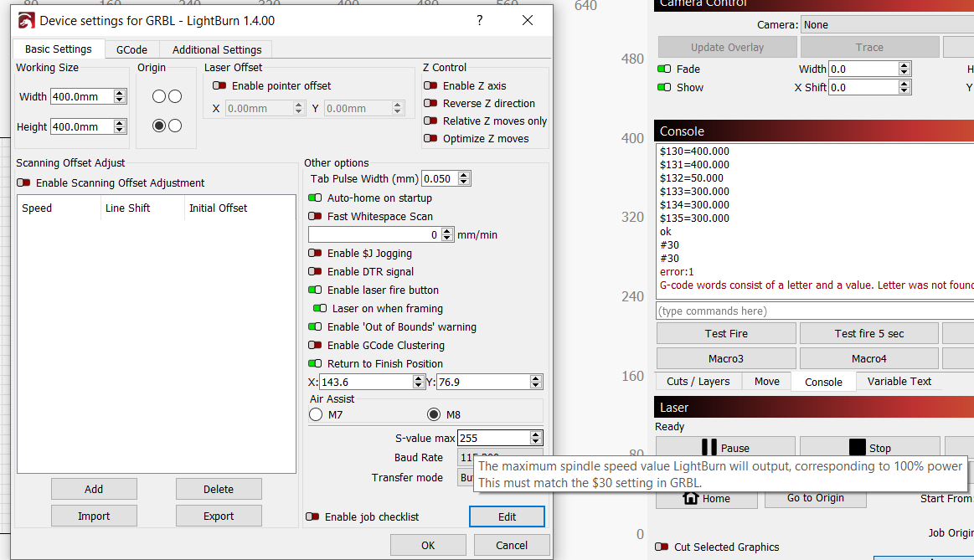
Task: Select M7 air assist option
Action: click(x=316, y=414)
